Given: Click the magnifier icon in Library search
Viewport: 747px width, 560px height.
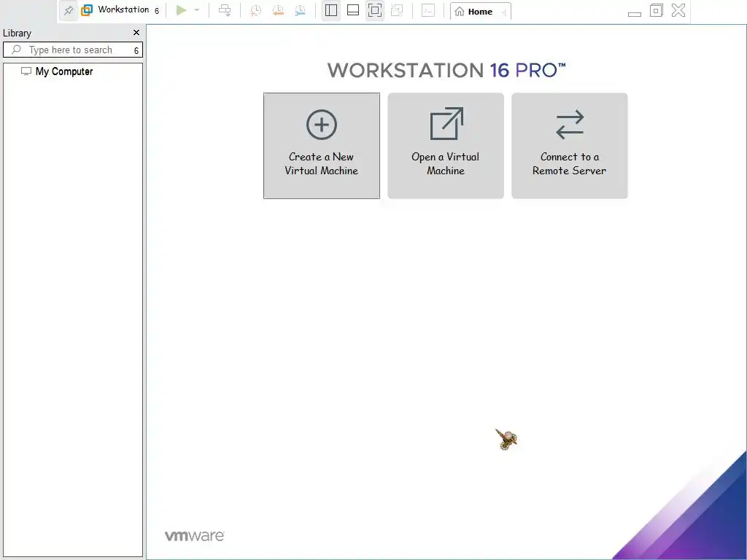Looking at the screenshot, I should coord(16,50).
